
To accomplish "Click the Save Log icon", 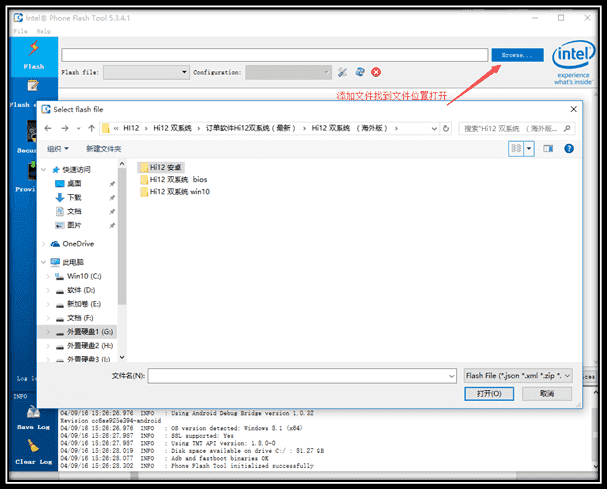I will [x=33, y=412].
